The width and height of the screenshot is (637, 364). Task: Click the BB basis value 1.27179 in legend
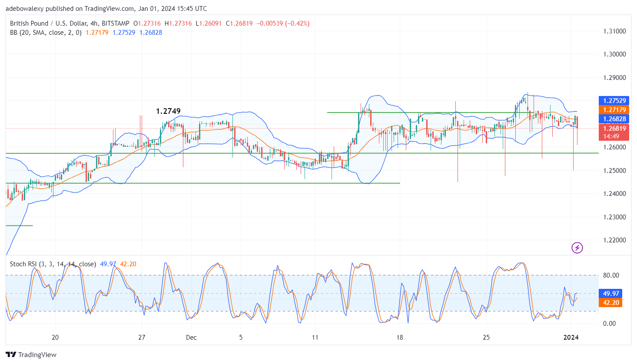click(97, 33)
